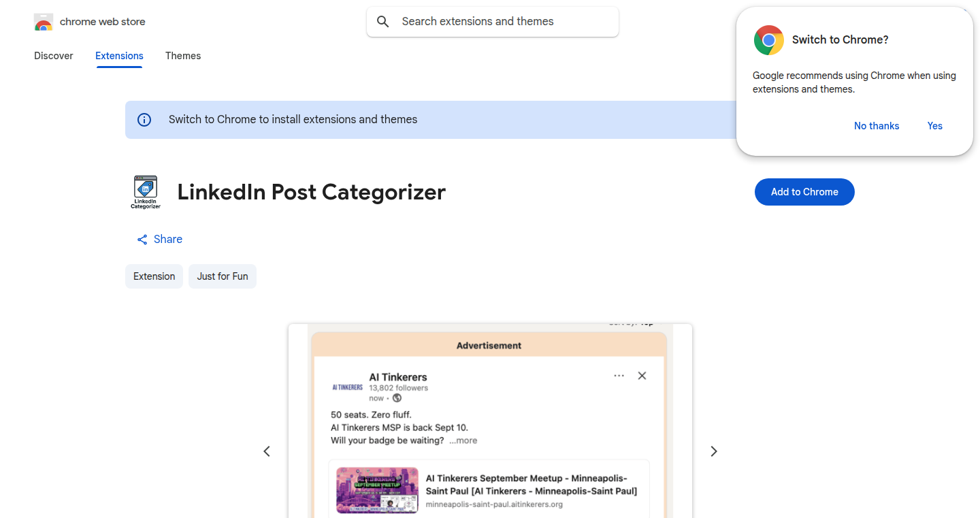The height and width of the screenshot is (518, 980).
Task: Click the globe visibility icon in the post
Action: point(397,398)
